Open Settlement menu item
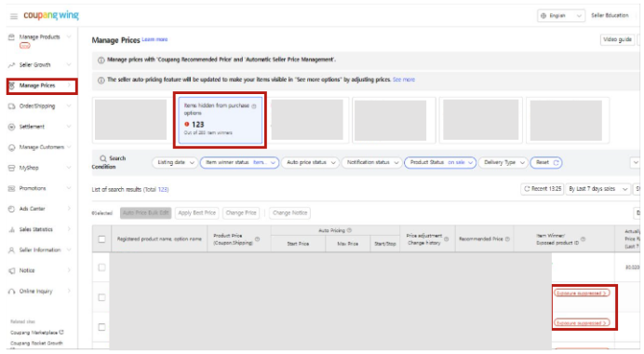This screenshot has height=354, width=644. (x=39, y=127)
